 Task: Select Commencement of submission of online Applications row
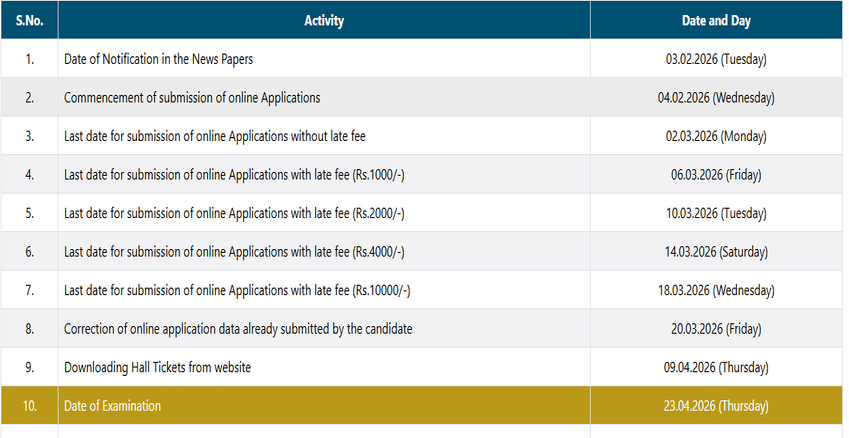click(x=192, y=98)
